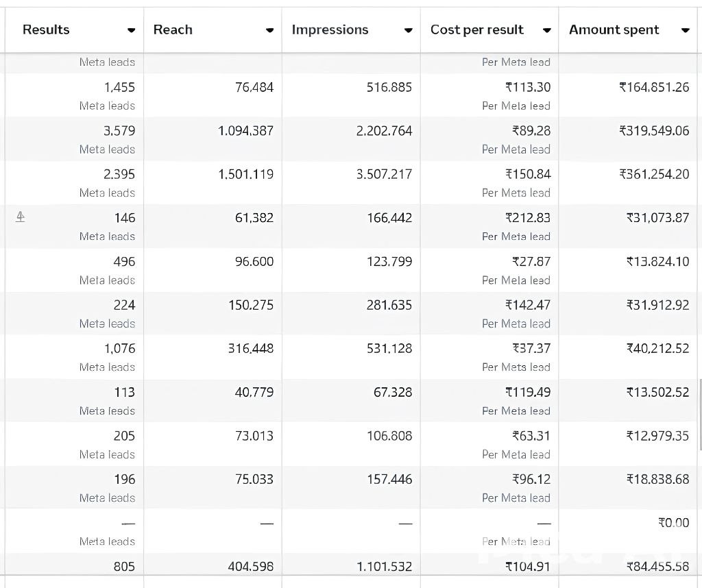Viewport: 702px width, 588px height.
Task: Select the 3,579 results cell
Action: click(119, 131)
